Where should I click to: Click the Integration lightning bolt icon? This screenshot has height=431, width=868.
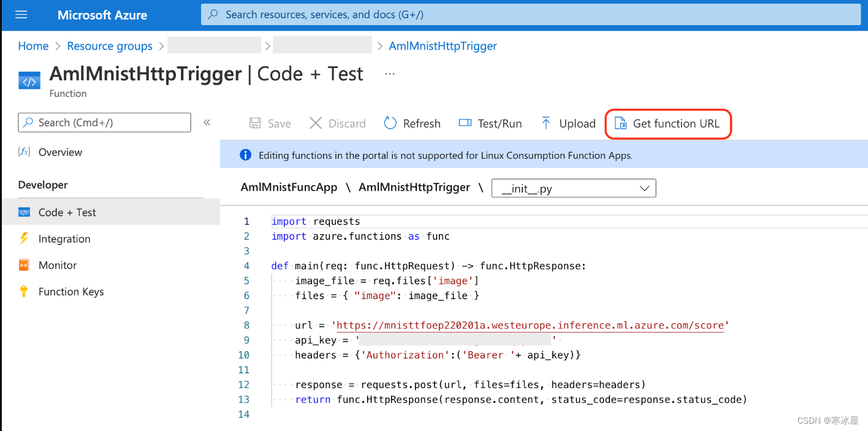click(x=24, y=239)
